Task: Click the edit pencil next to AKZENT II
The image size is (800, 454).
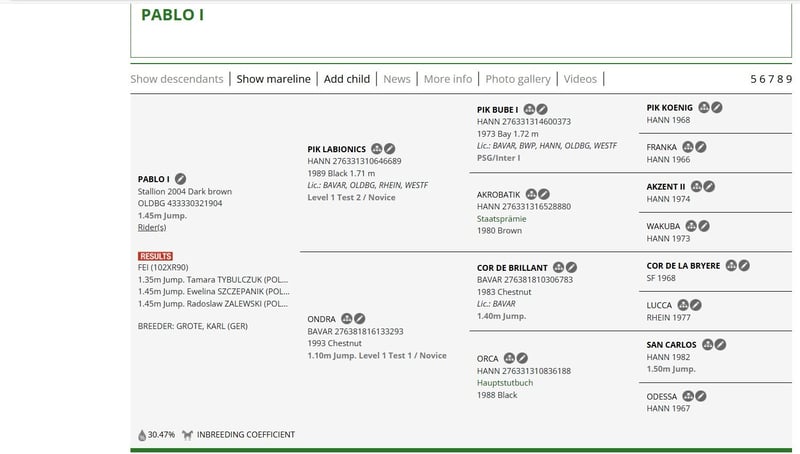Action: [709, 186]
